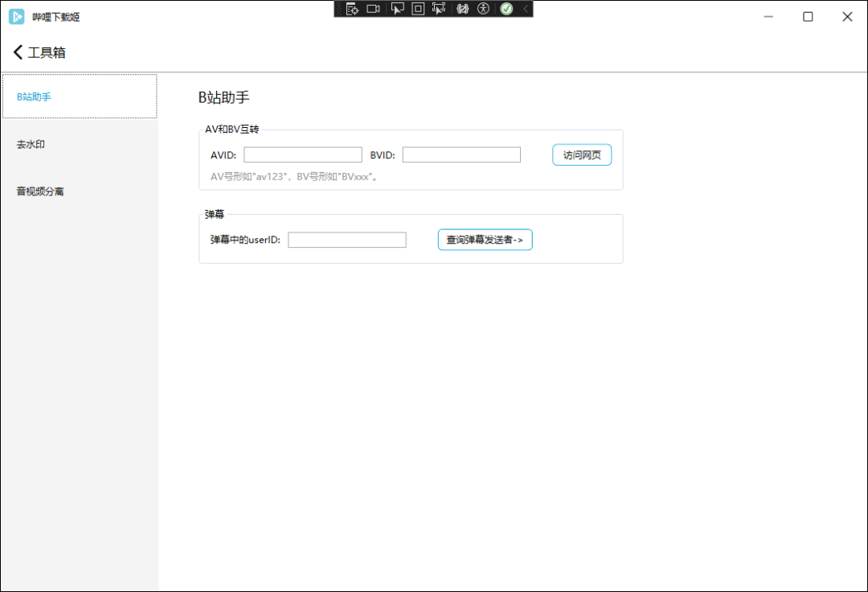Click the B站助手 page heading
The width and height of the screenshot is (868, 592).
click(x=223, y=97)
